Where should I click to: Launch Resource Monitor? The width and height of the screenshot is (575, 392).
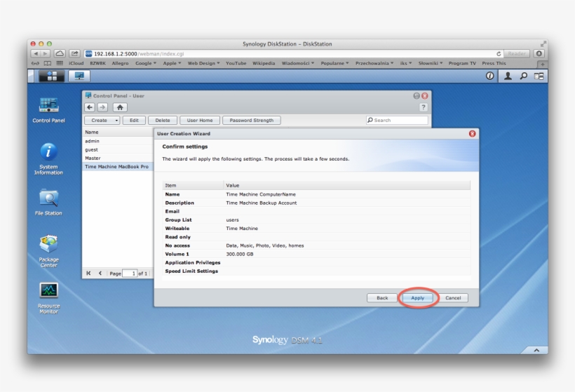[x=48, y=291]
